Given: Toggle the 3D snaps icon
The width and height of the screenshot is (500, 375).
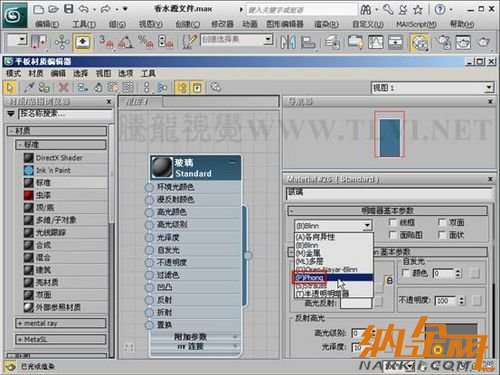Looking at the screenshot, I should [106, 42].
